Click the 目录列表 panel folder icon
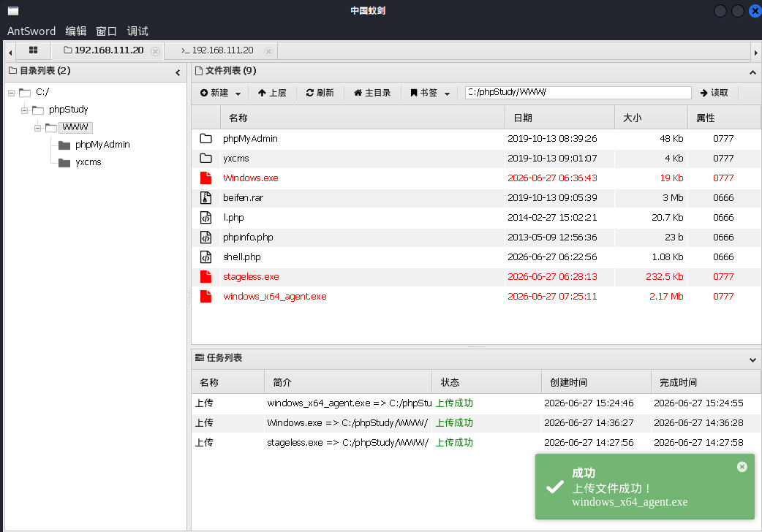The height and width of the screenshot is (532, 762). point(12,71)
